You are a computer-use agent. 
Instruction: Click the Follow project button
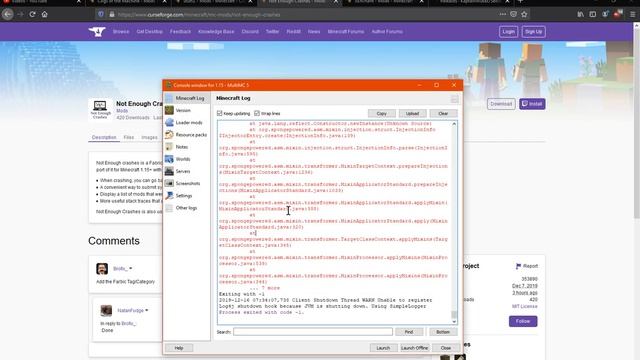point(523,321)
